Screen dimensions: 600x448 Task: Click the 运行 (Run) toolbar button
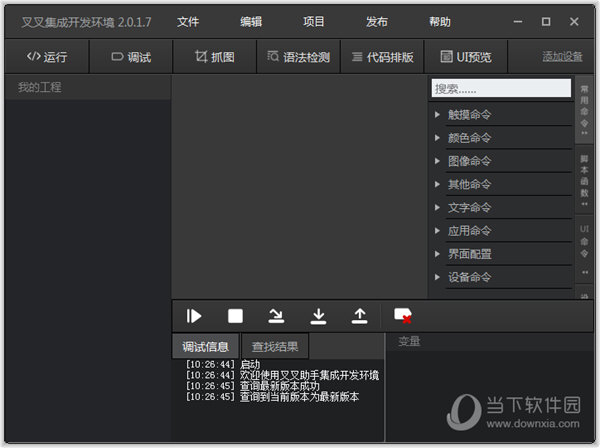[47, 57]
